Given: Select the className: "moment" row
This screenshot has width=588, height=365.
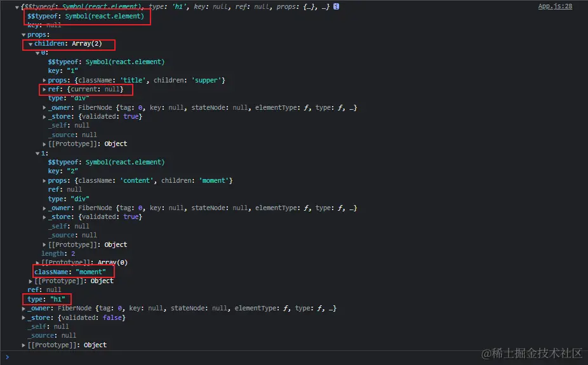Looking at the screenshot, I should pos(70,272).
